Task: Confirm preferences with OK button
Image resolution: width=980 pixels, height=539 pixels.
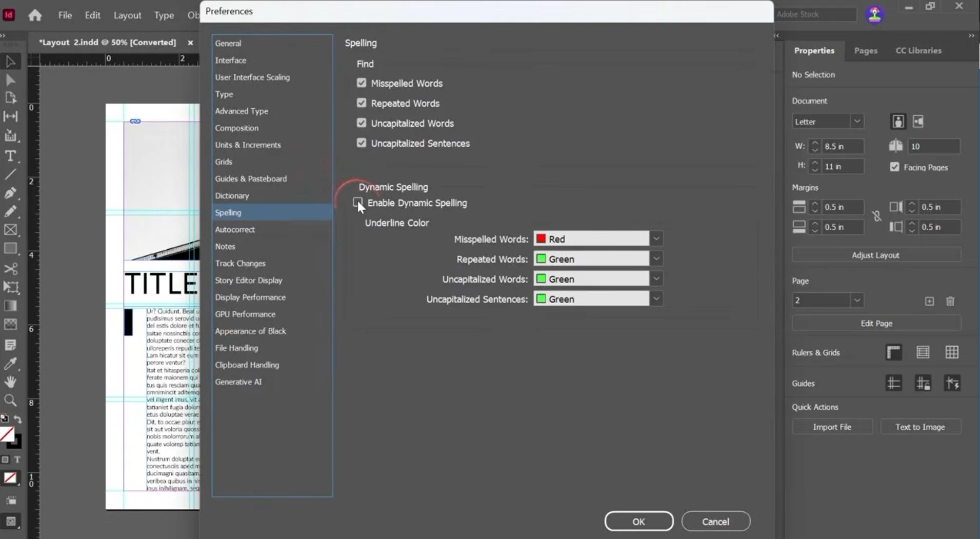Action: [x=639, y=521]
